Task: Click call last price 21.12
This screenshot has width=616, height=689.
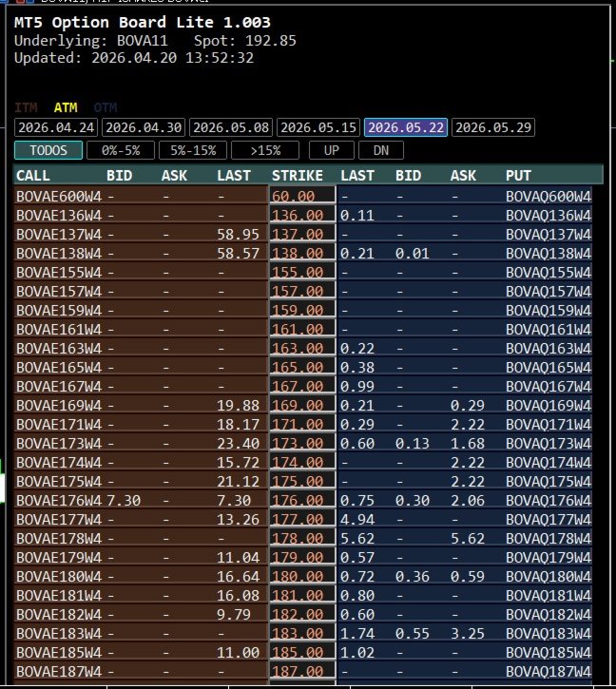Action: pos(238,481)
